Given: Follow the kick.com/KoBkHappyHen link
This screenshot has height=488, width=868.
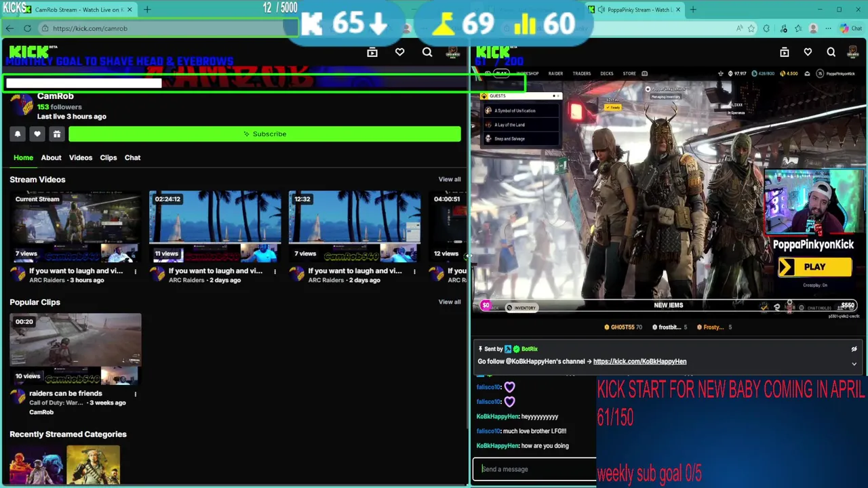Looking at the screenshot, I should point(639,362).
